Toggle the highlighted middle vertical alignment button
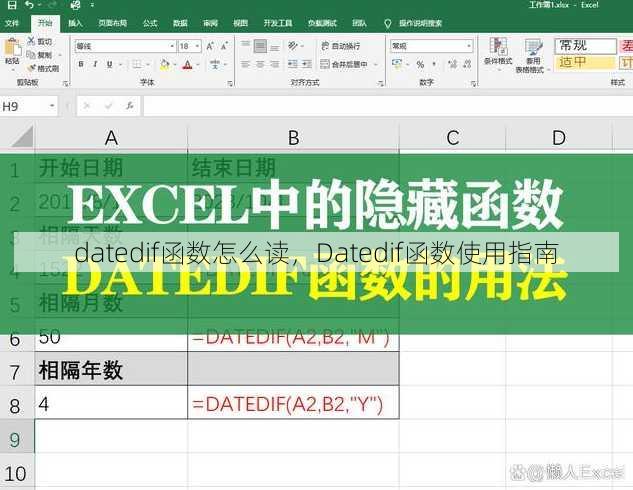 tap(260, 46)
